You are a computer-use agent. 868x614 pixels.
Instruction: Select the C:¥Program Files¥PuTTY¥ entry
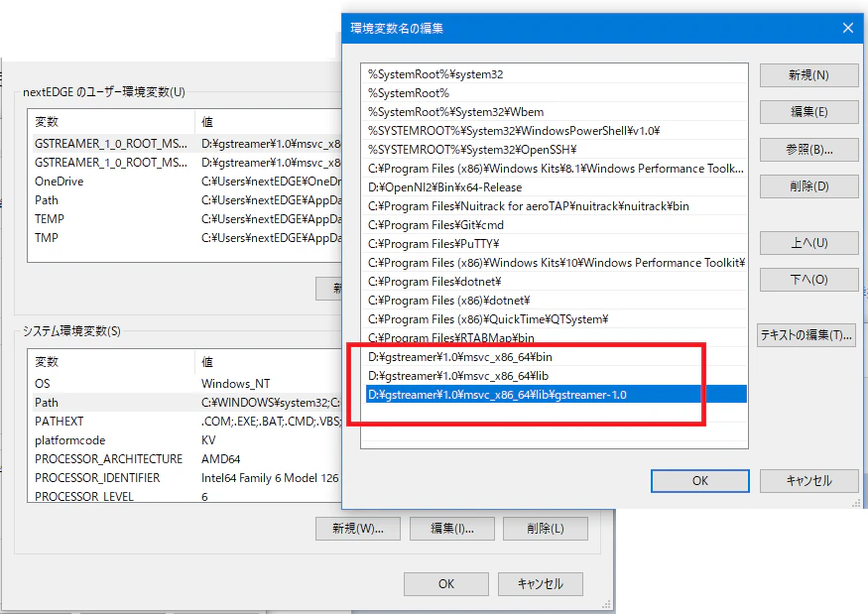point(554,244)
